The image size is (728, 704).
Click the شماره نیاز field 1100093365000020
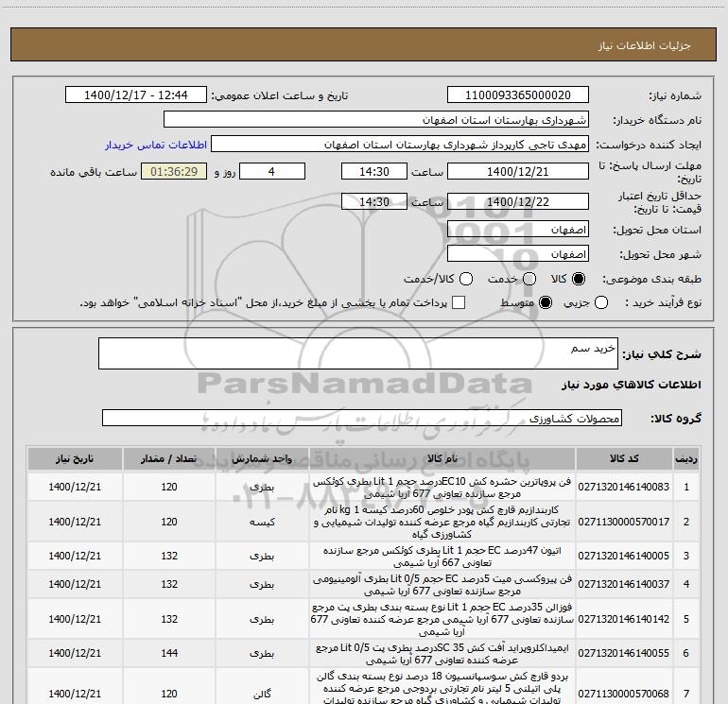(518, 95)
